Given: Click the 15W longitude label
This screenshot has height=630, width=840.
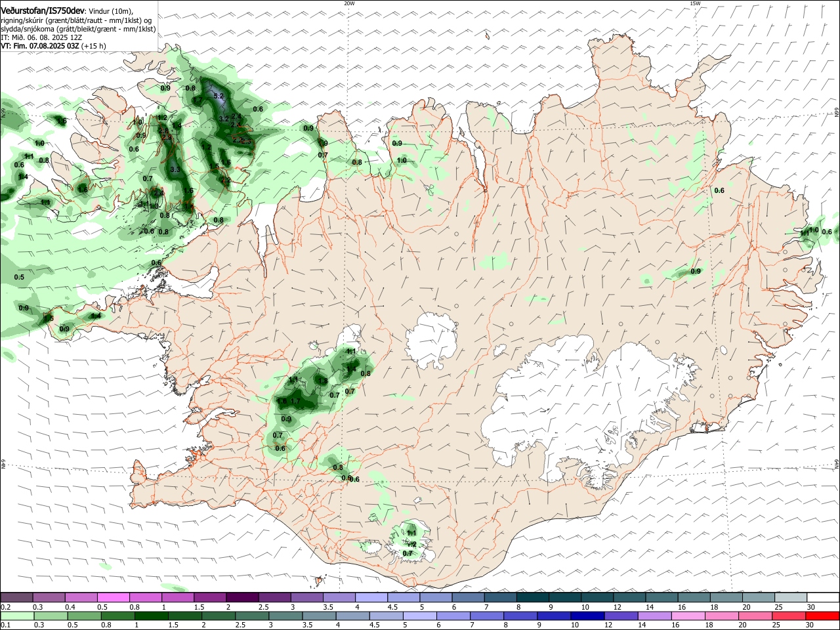Looking at the screenshot, I should tap(695, 3).
